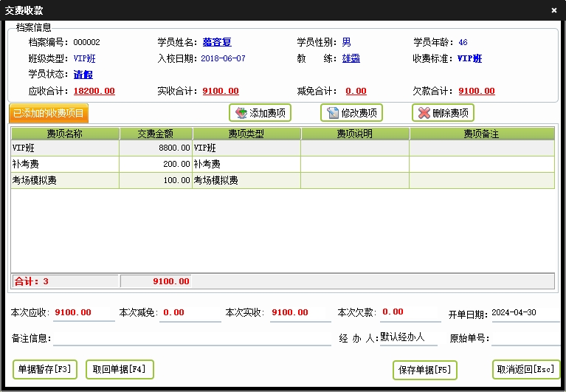The width and height of the screenshot is (566, 392).
Task: Select the 补考费 row in table
Action: point(65,164)
